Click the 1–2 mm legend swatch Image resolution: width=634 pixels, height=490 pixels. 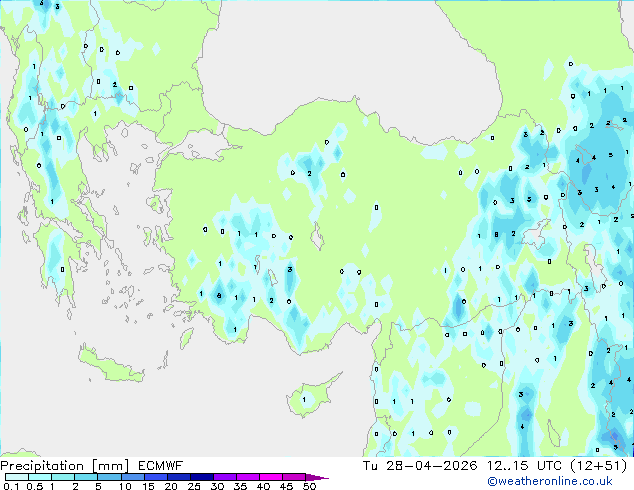click(63, 477)
